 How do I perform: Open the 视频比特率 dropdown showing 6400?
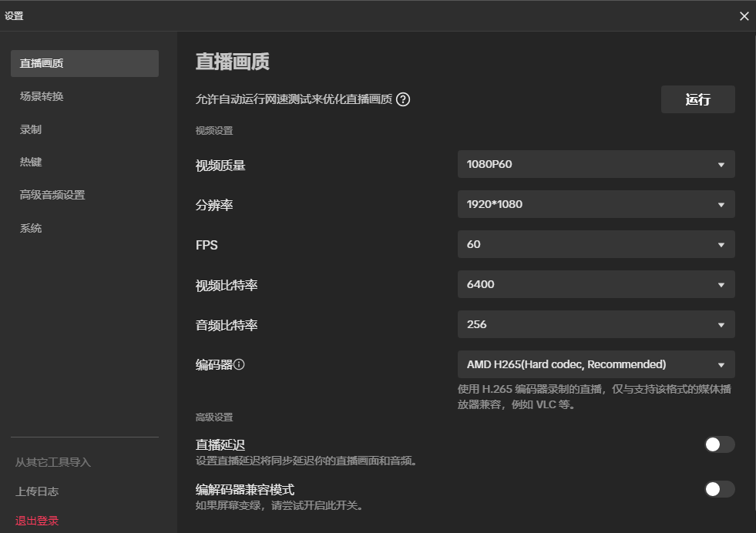596,284
